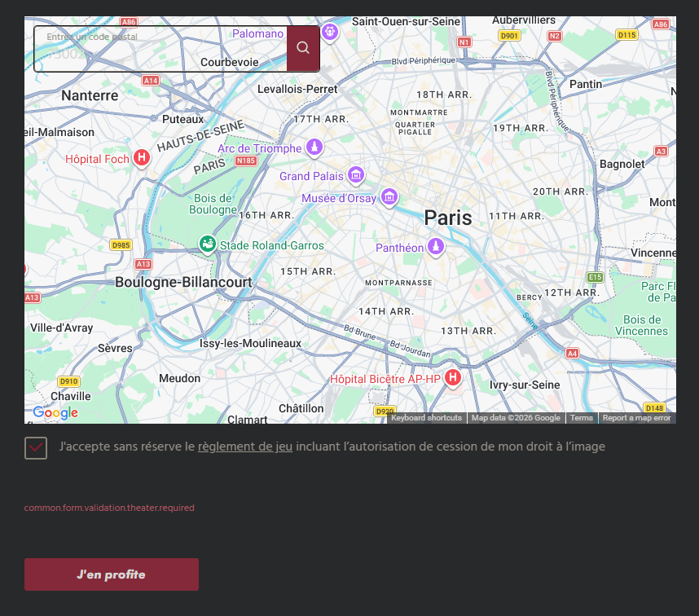Click the Puteaux label on map
The width and height of the screenshot is (699, 616).
[182, 120]
